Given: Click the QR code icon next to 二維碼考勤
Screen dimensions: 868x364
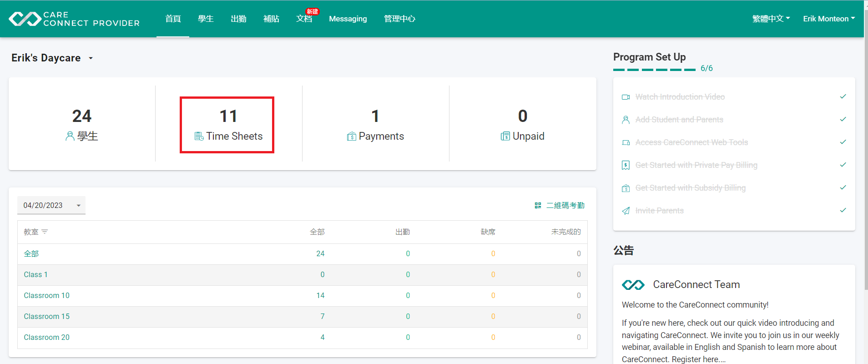Looking at the screenshot, I should point(538,206).
